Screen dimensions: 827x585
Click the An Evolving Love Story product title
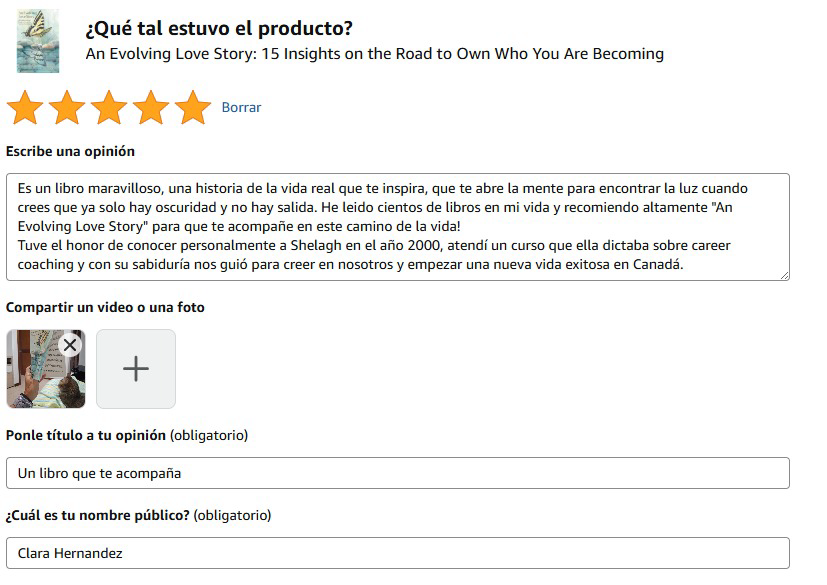point(374,54)
